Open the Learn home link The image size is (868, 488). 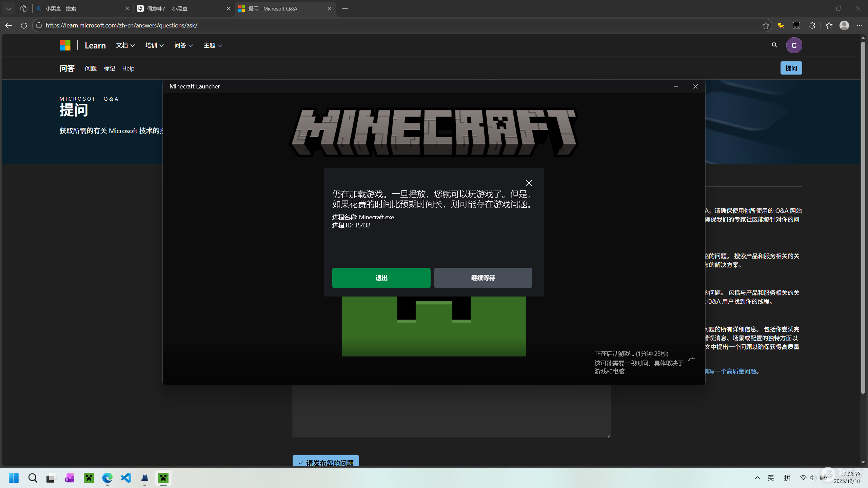(95, 45)
